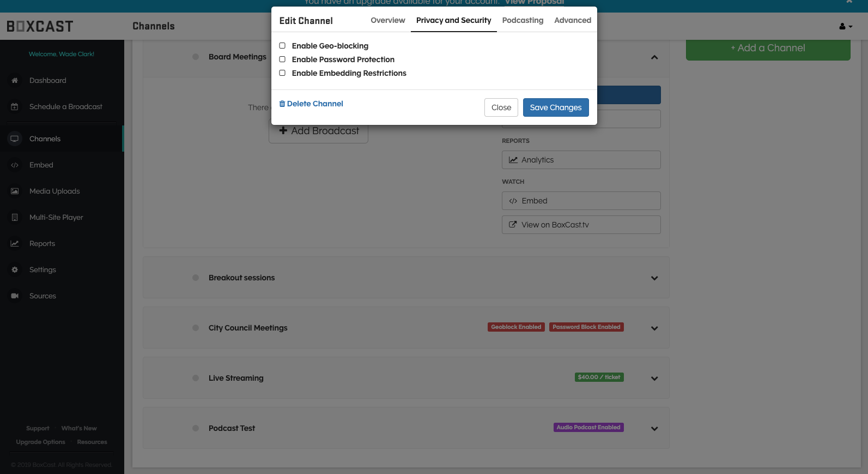Click the Embed code icon in sidebar
868x474 pixels.
click(x=15, y=165)
